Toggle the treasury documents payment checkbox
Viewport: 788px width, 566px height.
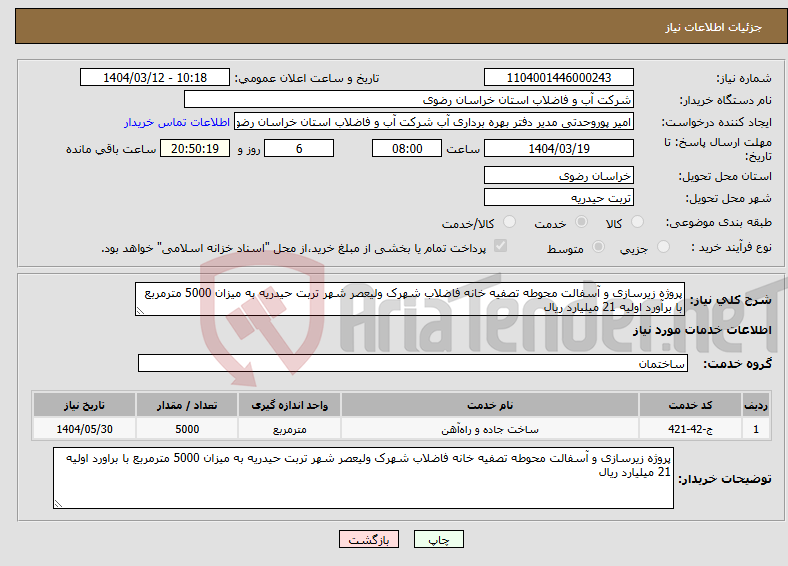pyautogui.click(x=500, y=246)
